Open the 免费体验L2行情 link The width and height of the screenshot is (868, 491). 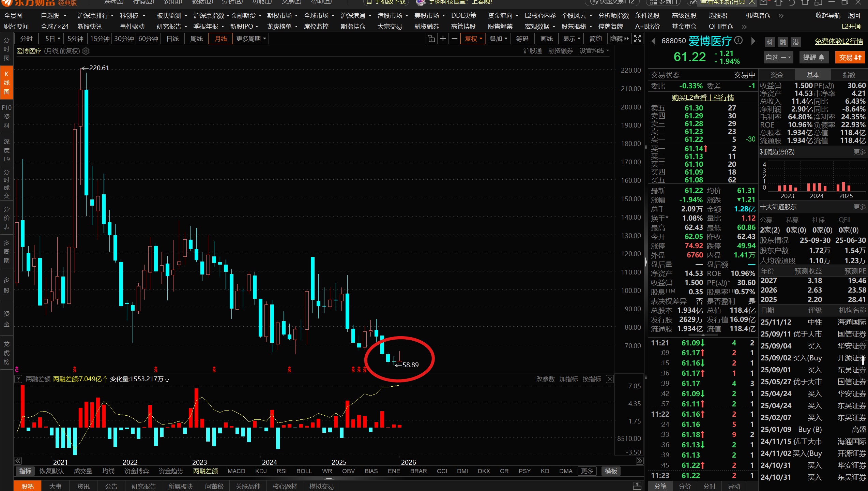tap(839, 42)
